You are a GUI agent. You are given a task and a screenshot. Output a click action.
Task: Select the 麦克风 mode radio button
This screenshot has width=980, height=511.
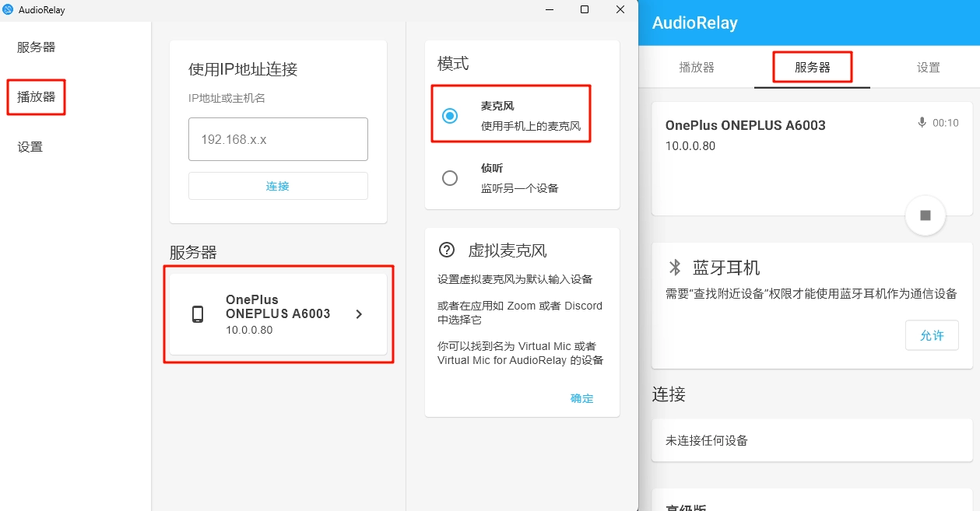450,116
